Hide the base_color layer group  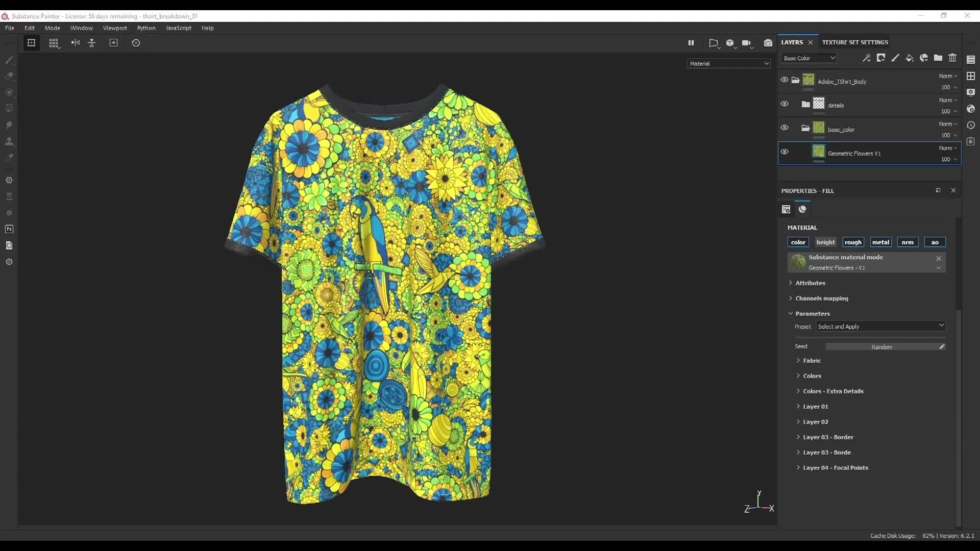click(785, 128)
